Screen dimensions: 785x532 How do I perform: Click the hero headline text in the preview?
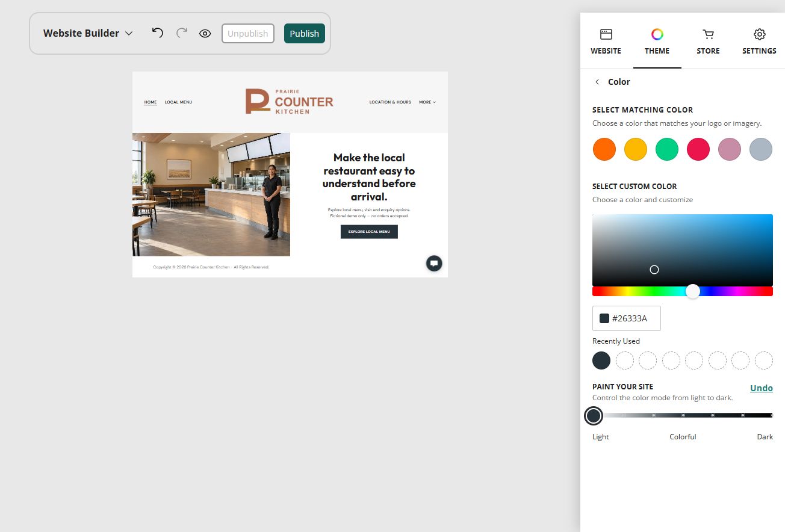(x=369, y=177)
